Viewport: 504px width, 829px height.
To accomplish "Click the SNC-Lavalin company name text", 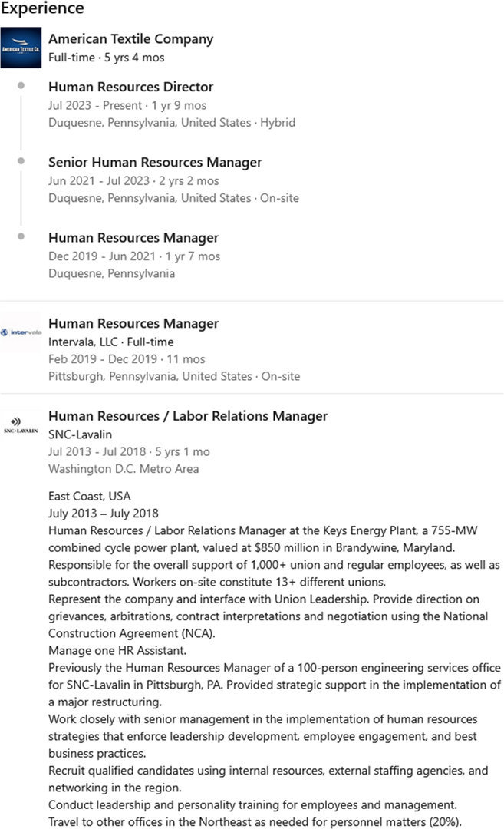I will tap(80, 434).
